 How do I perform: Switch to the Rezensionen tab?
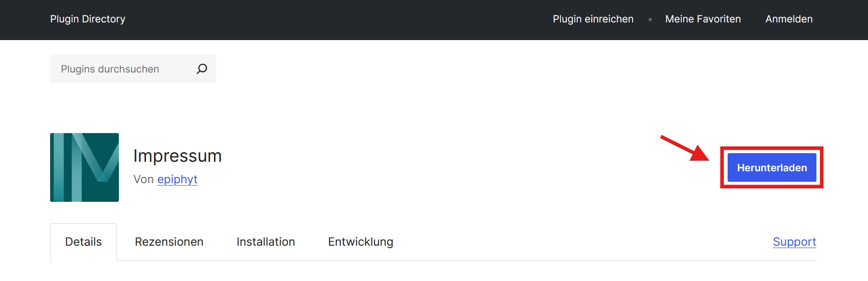pos(169,242)
